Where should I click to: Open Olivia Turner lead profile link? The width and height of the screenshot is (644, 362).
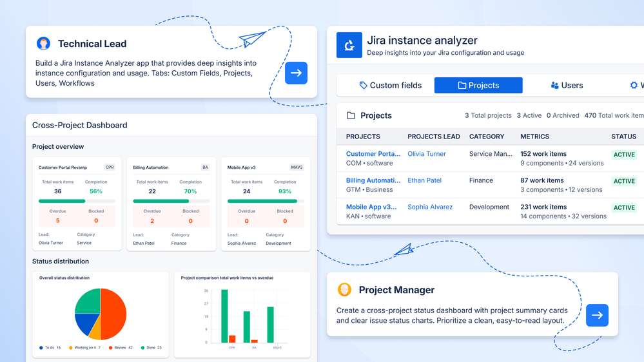pos(427,154)
